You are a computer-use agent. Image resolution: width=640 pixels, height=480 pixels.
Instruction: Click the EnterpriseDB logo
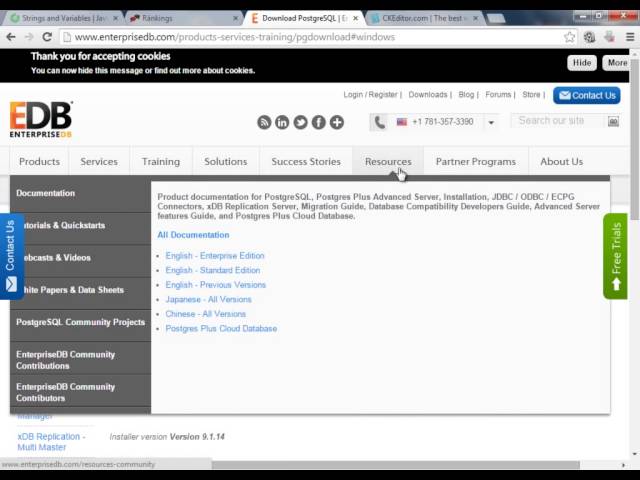click(x=41, y=119)
